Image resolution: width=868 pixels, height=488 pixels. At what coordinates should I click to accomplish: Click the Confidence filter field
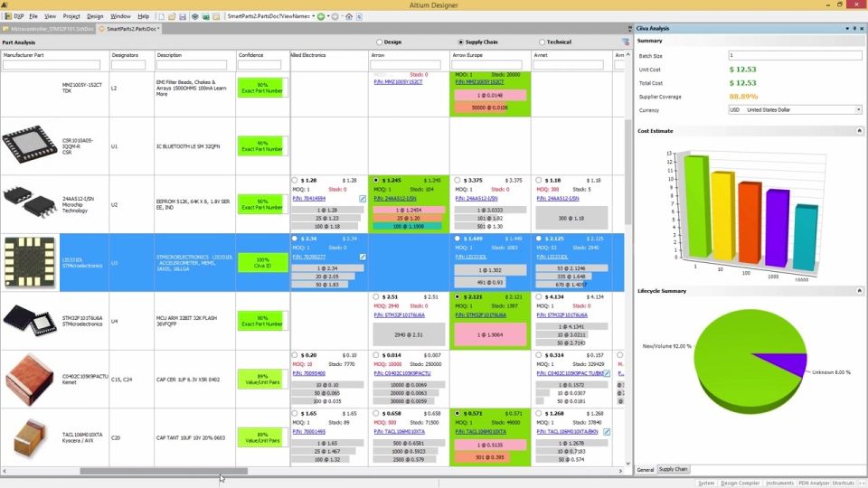tap(259, 65)
